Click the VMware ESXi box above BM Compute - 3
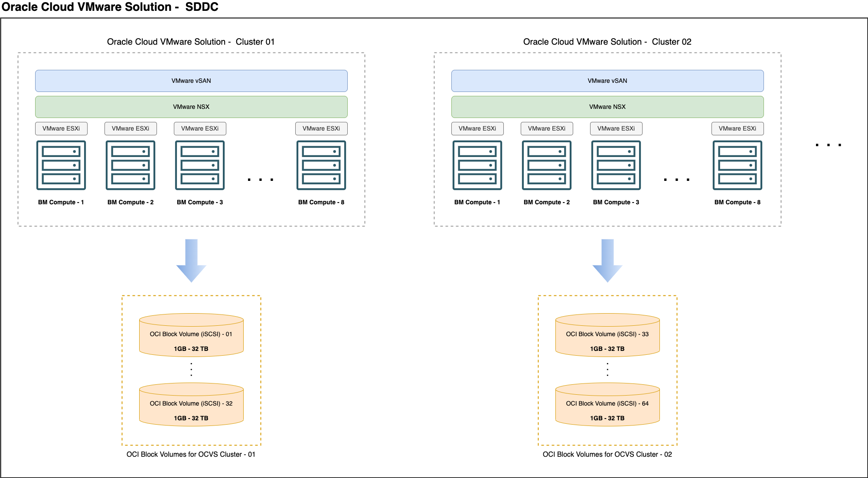This screenshot has width=868, height=478. click(x=199, y=128)
